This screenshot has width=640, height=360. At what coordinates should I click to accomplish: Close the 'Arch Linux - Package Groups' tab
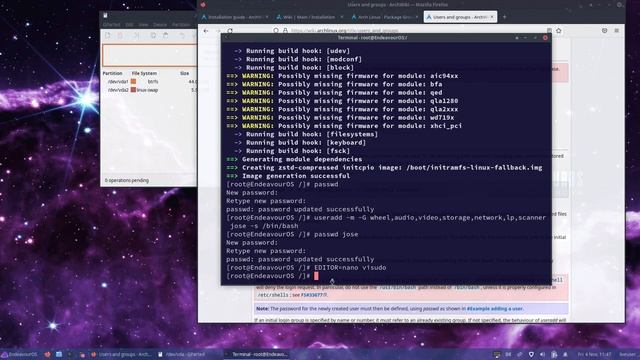click(x=417, y=17)
